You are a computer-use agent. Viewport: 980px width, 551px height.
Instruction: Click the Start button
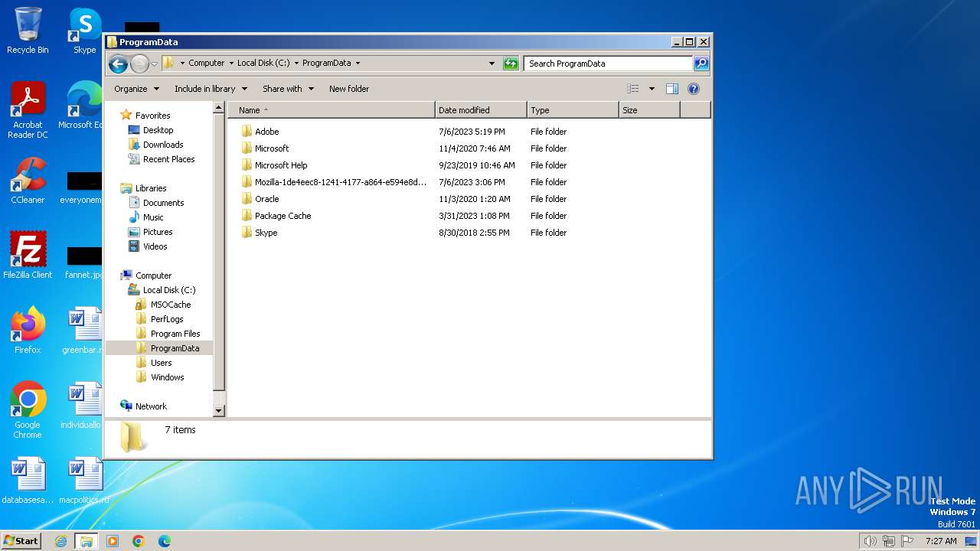[21, 540]
